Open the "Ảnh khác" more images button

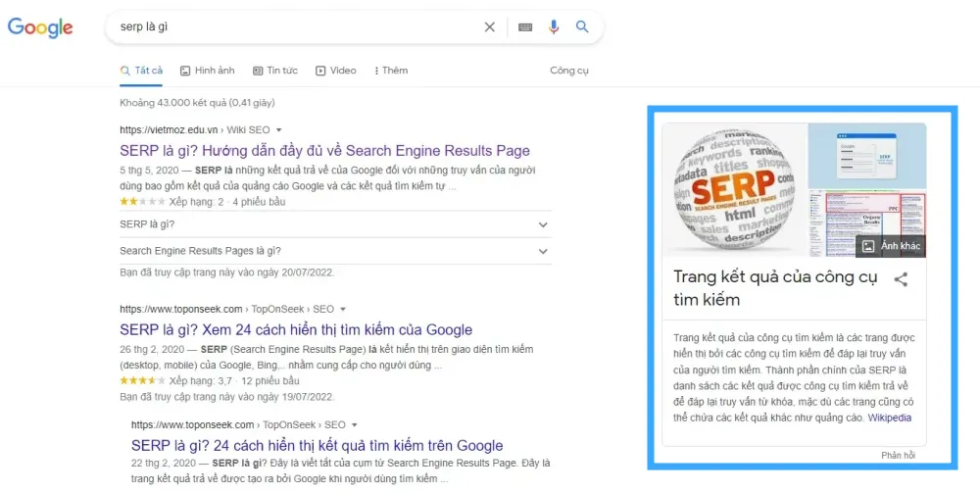point(891,245)
